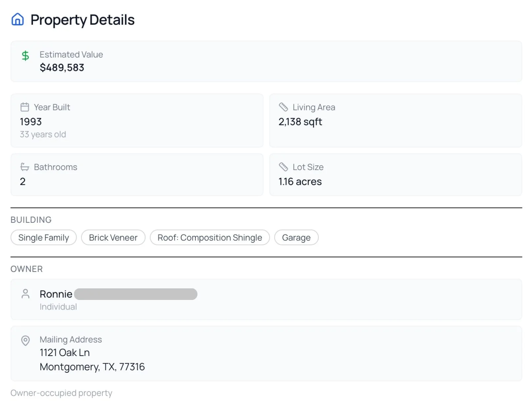
Task: Click the person icon beside Ronnie
Action: [25, 294]
